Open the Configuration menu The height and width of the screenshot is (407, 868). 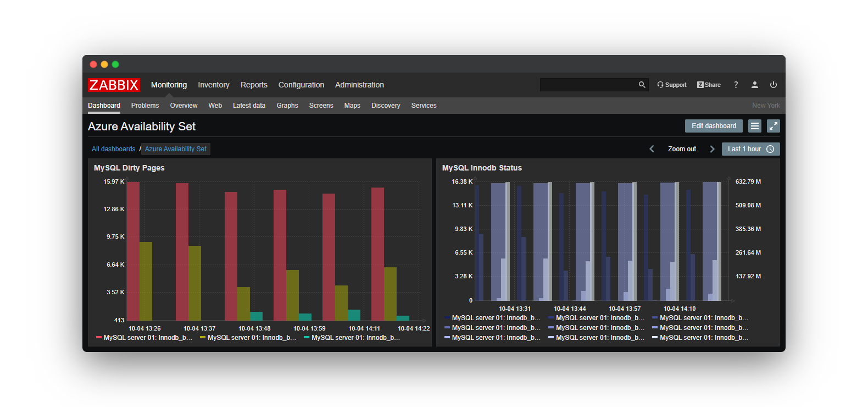301,85
